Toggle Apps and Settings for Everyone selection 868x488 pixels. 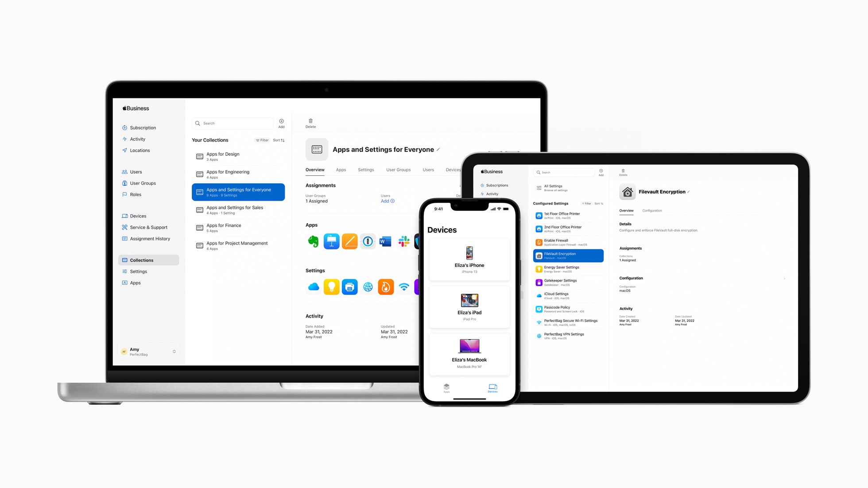(238, 192)
